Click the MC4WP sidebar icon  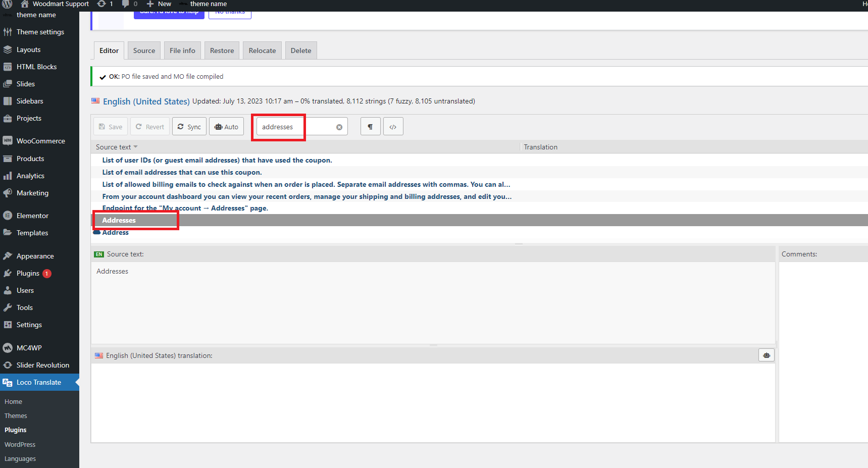pyautogui.click(x=8, y=348)
